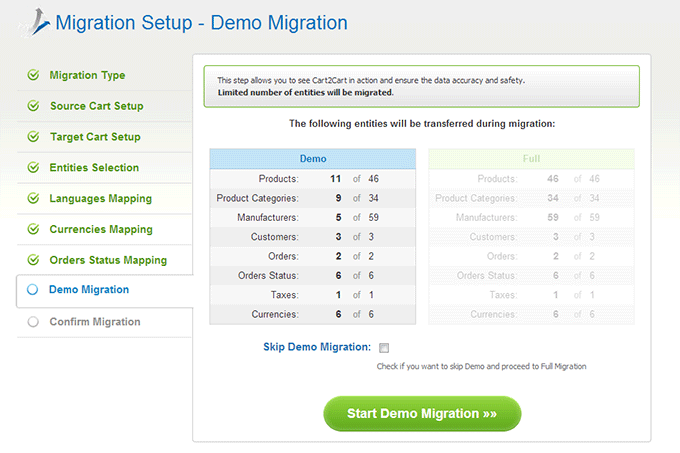Viewport: 680px width, 453px height.
Task: Click the Cart2Cart logo icon
Action: [36, 23]
